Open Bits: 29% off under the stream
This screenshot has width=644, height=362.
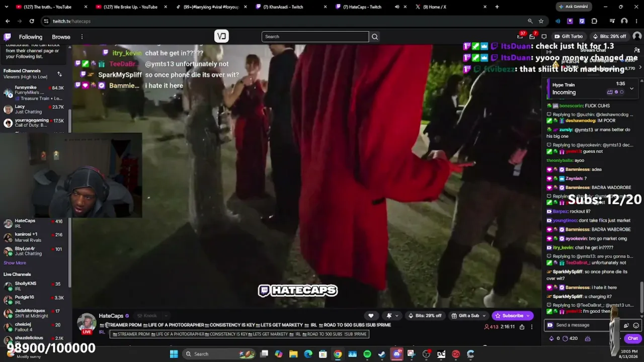click(425, 316)
